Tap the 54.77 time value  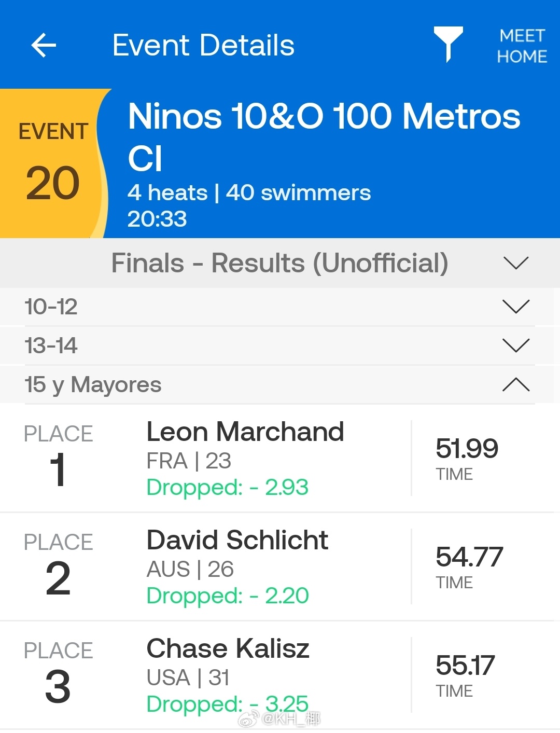pyautogui.click(x=469, y=557)
